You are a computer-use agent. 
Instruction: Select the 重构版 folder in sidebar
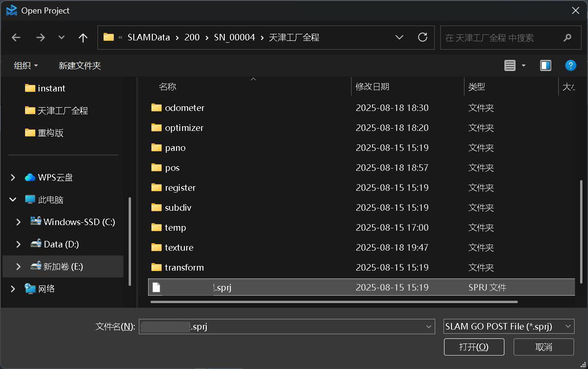44,133
